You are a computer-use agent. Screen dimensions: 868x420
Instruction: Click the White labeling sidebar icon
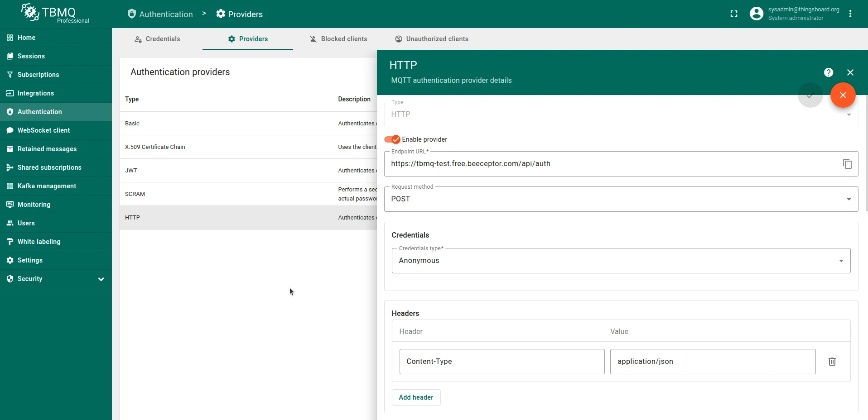[x=10, y=242]
